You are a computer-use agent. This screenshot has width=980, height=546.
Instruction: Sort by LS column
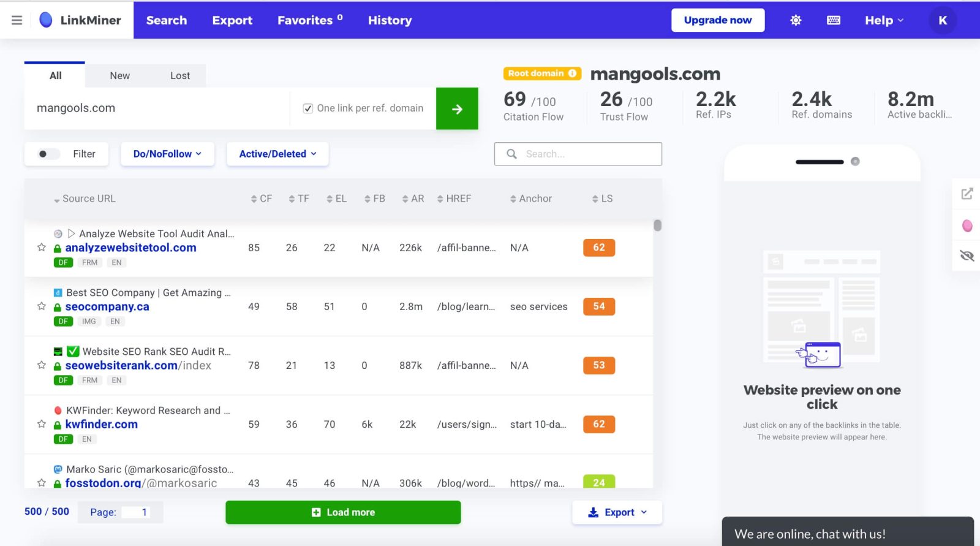(x=603, y=199)
